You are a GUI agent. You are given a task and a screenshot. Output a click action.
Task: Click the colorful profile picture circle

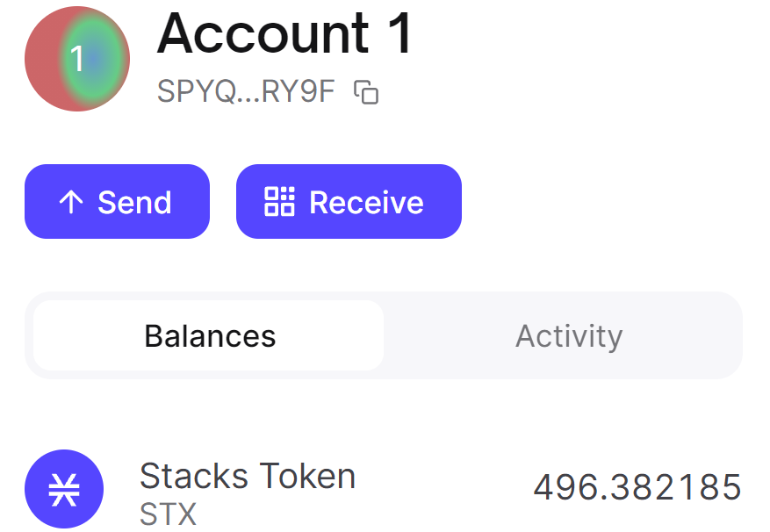point(76,58)
